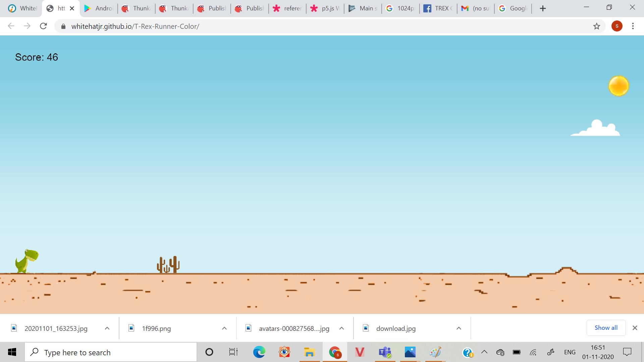Bookmark this page with the star icon
This screenshot has height=362, width=644.
(596, 26)
